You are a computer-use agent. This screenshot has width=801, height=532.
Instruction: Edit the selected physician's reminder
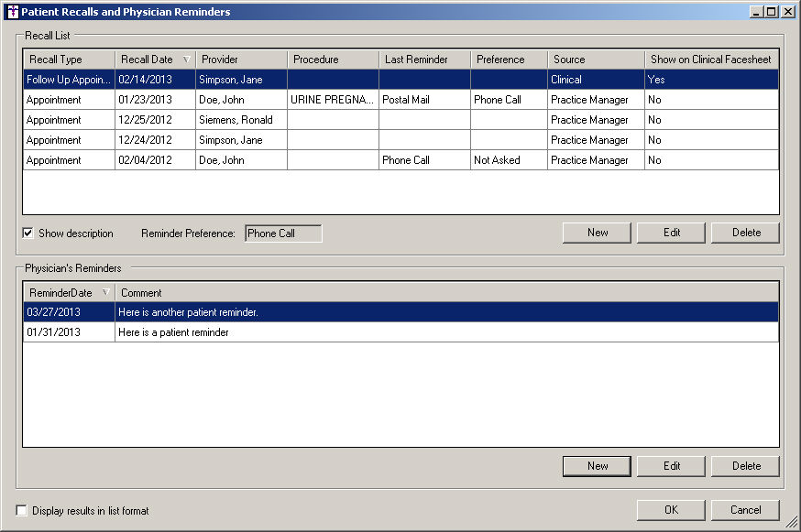click(x=671, y=466)
